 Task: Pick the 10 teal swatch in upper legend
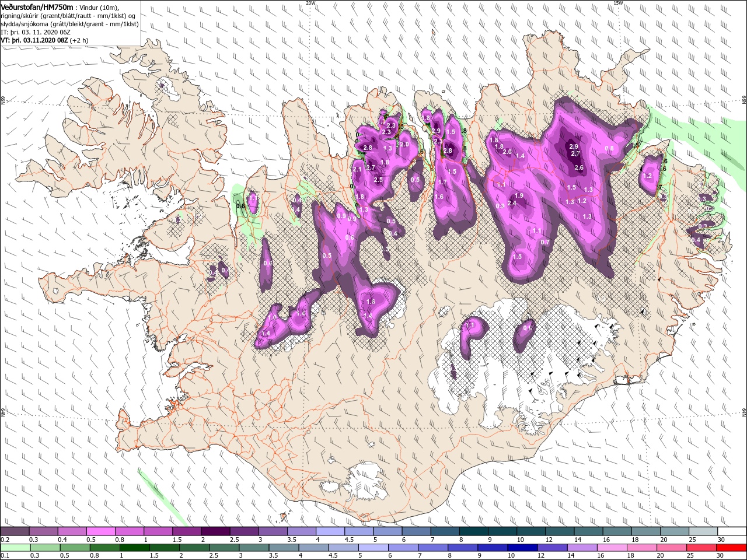coord(530,531)
